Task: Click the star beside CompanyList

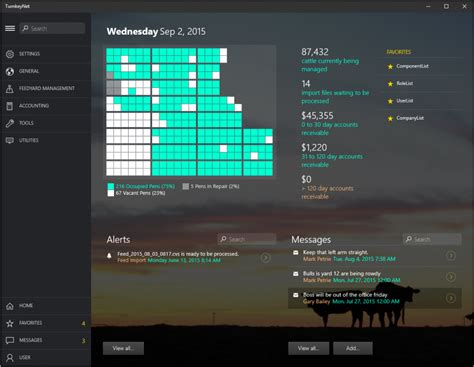Action: (x=390, y=118)
